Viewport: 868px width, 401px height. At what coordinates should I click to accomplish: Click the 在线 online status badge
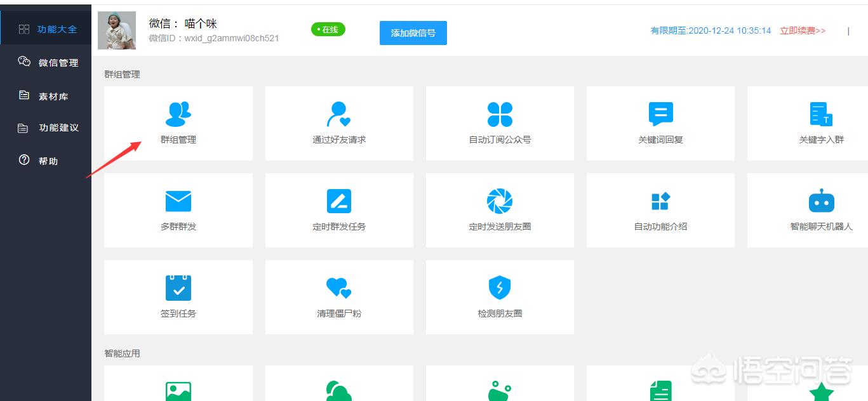pyautogui.click(x=328, y=29)
